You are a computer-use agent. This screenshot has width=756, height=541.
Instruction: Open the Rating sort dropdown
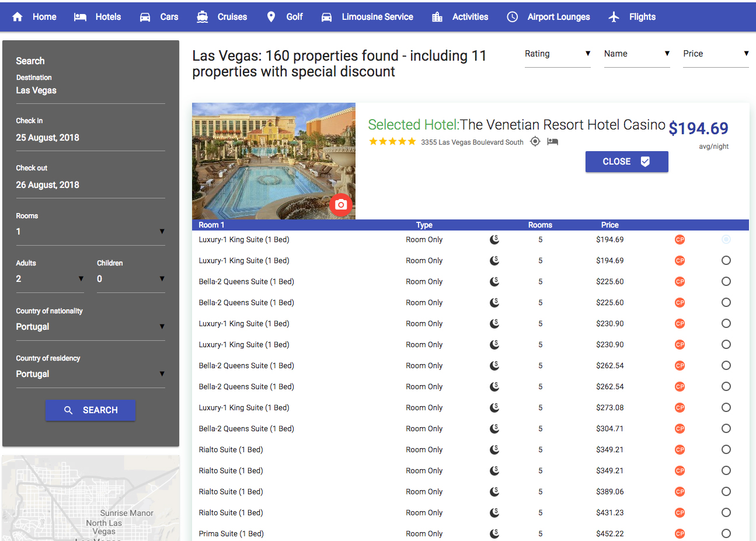coord(558,54)
